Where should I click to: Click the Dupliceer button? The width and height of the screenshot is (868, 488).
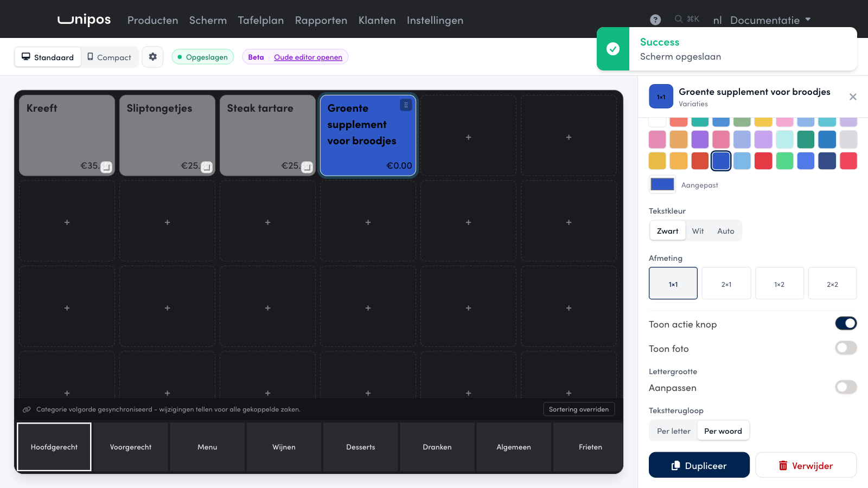699,465
